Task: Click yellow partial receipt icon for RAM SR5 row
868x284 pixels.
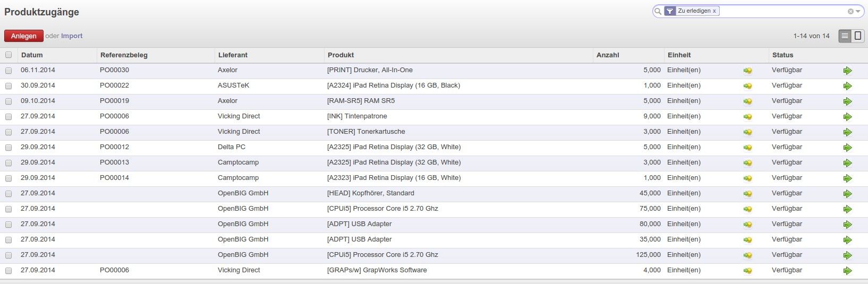Action: (747, 101)
